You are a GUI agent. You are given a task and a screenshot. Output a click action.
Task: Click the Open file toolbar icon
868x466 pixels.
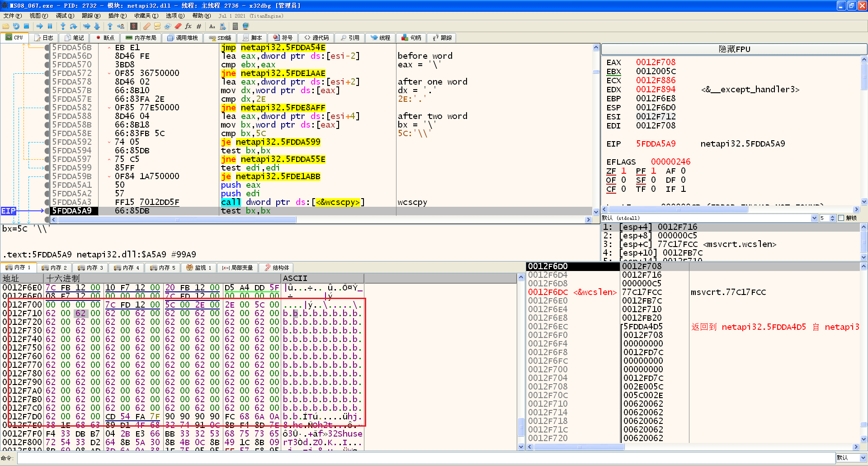point(6,26)
